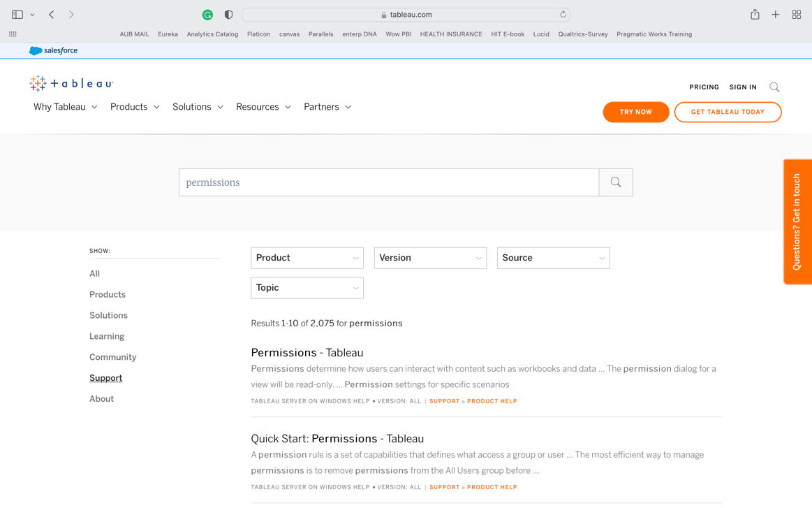Filter results by Learning
This screenshot has height=508, width=812.
point(107,336)
